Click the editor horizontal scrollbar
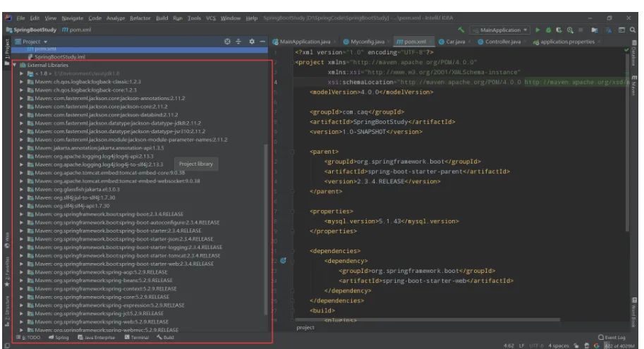 click(x=427, y=319)
